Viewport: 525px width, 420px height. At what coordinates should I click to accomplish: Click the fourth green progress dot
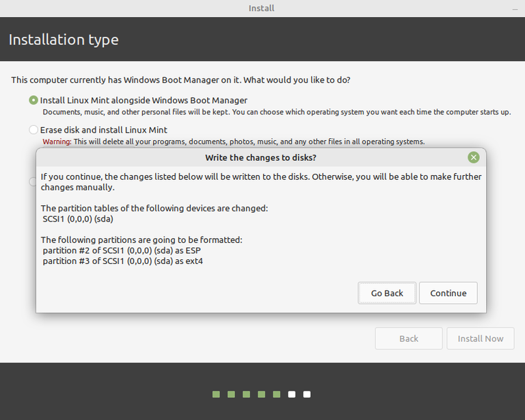tap(261, 394)
